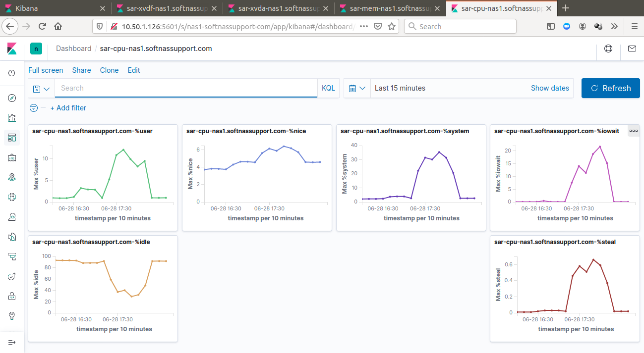This screenshot has width=644, height=353.
Task: Open panel options on %iowait chart
Action: [x=633, y=131]
